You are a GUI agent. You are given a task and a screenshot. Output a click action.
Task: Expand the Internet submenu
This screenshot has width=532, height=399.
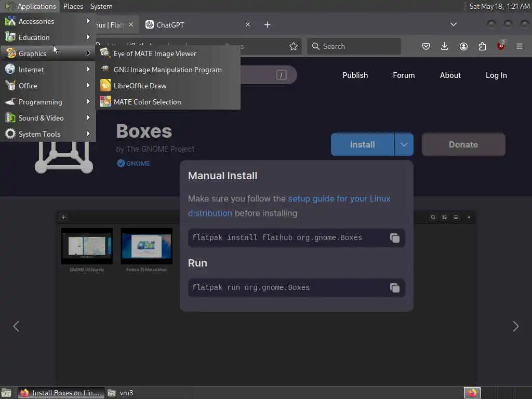[47, 70]
